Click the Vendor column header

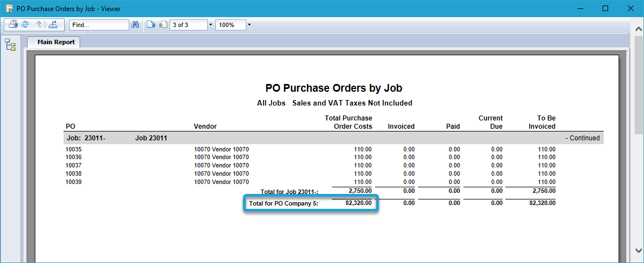pyautogui.click(x=205, y=126)
